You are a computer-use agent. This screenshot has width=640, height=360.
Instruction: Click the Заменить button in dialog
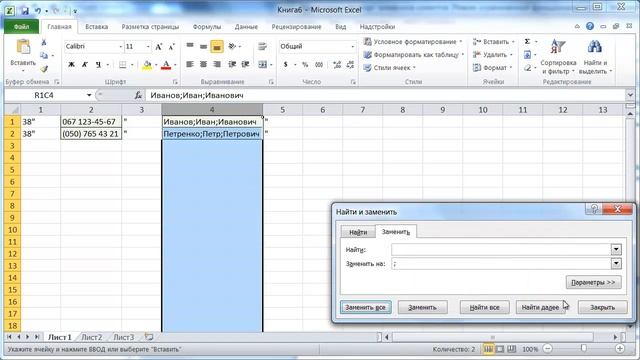[422, 307]
